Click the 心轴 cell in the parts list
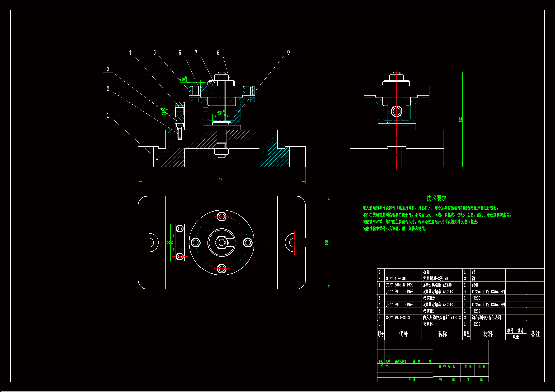555x392 pixels. click(x=426, y=272)
